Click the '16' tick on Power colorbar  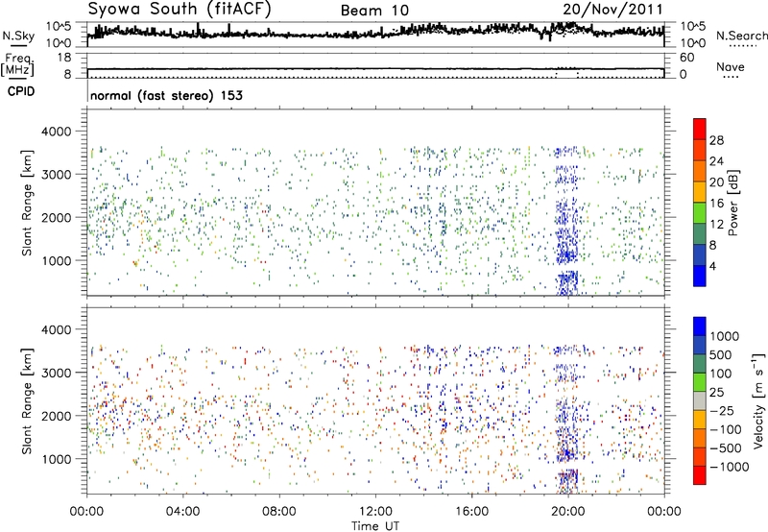tap(716, 204)
